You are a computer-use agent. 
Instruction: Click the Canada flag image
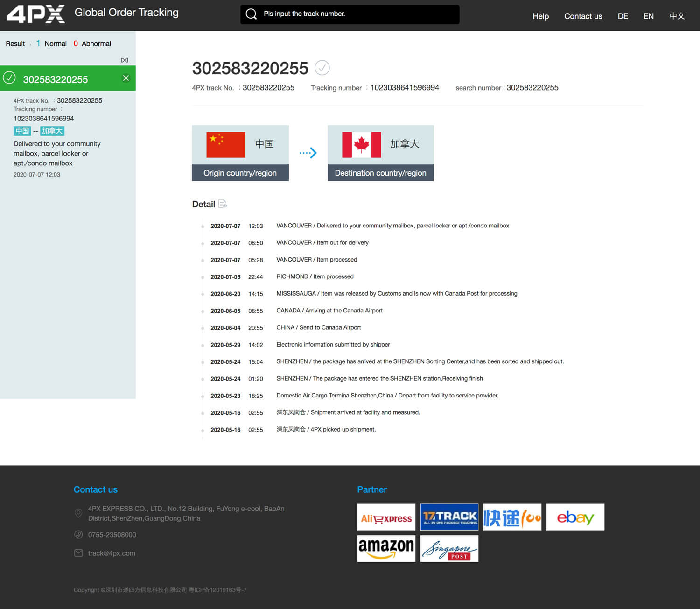coord(362,145)
